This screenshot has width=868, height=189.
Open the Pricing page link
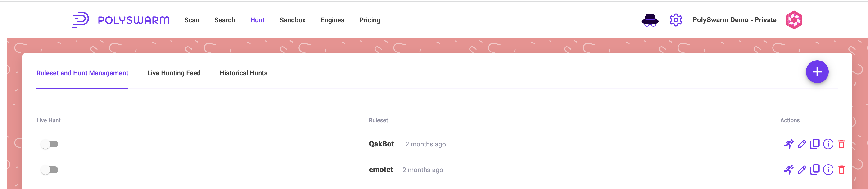tap(370, 20)
